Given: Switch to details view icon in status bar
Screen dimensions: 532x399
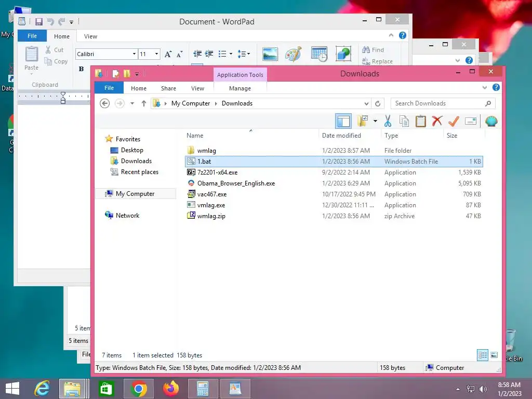Looking at the screenshot, I should pyautogui.click(x=483, y=355).
